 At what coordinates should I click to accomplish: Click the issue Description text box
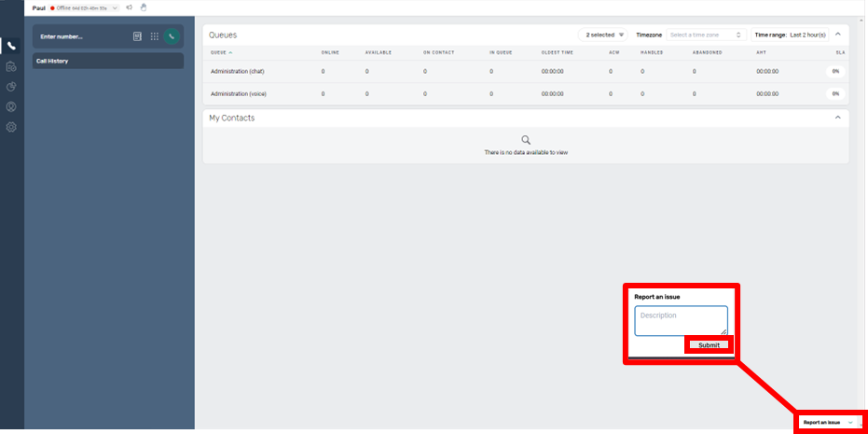click(681, 320)
